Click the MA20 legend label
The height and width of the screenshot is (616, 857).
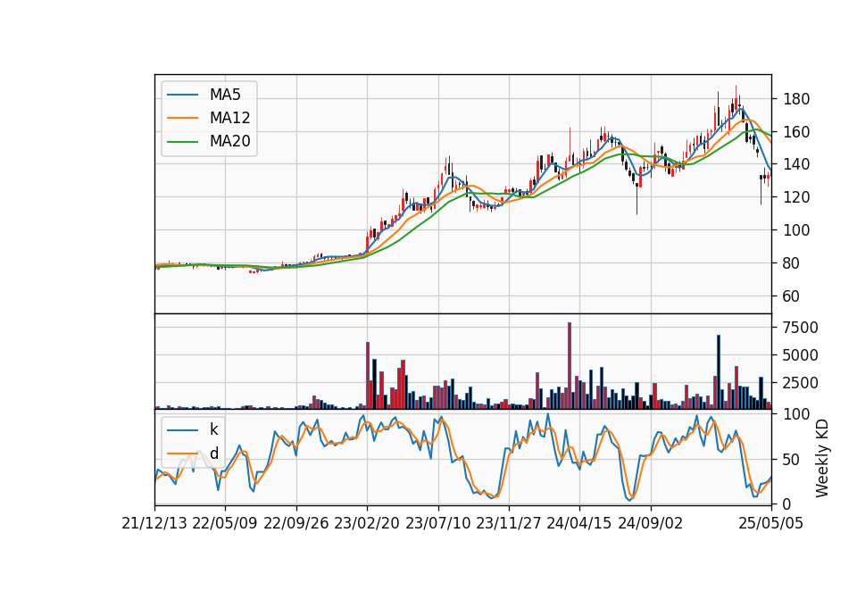(229, 141)
